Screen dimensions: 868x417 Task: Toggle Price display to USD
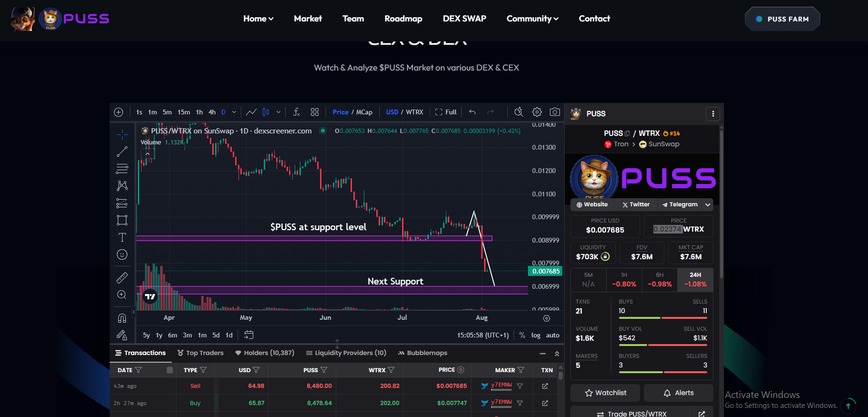tap(392, 112)
